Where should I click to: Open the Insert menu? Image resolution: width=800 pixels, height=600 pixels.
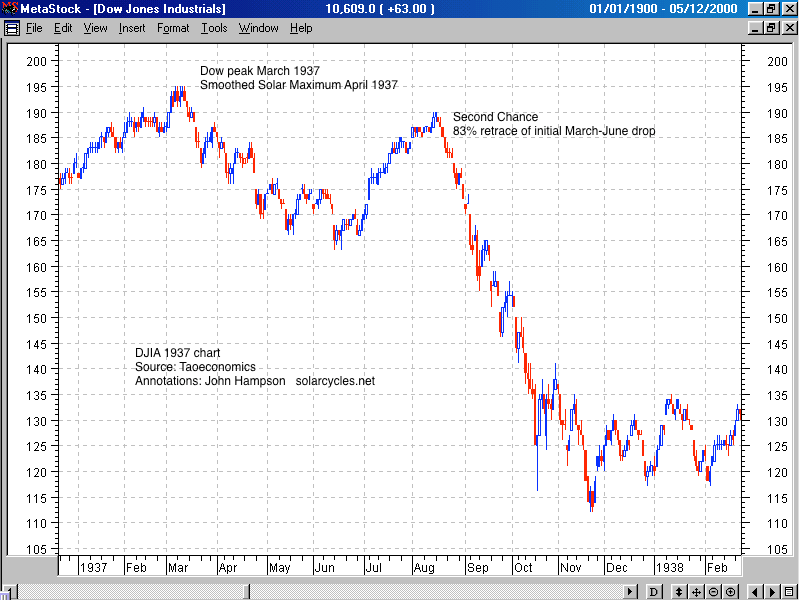pyautogui.click(x=132, y=28)
